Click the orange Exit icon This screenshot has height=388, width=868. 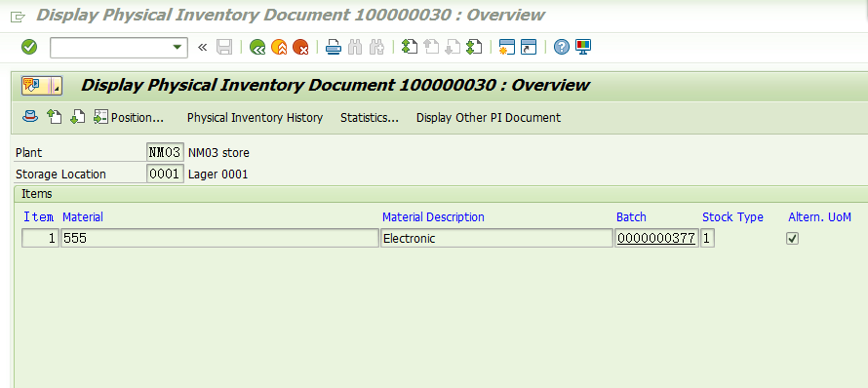coord(279,48)
